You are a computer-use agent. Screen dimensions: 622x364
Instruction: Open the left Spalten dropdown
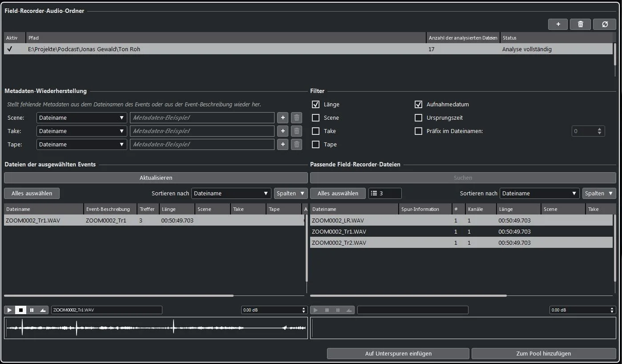pos(291,193)
